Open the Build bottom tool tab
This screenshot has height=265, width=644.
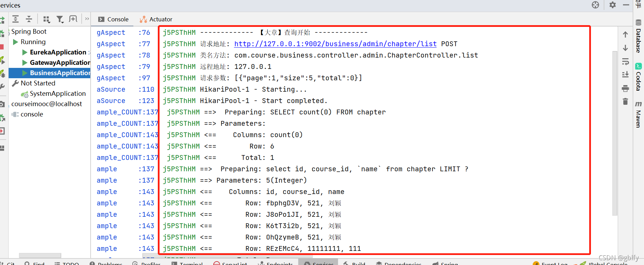[x=354, y=263]
